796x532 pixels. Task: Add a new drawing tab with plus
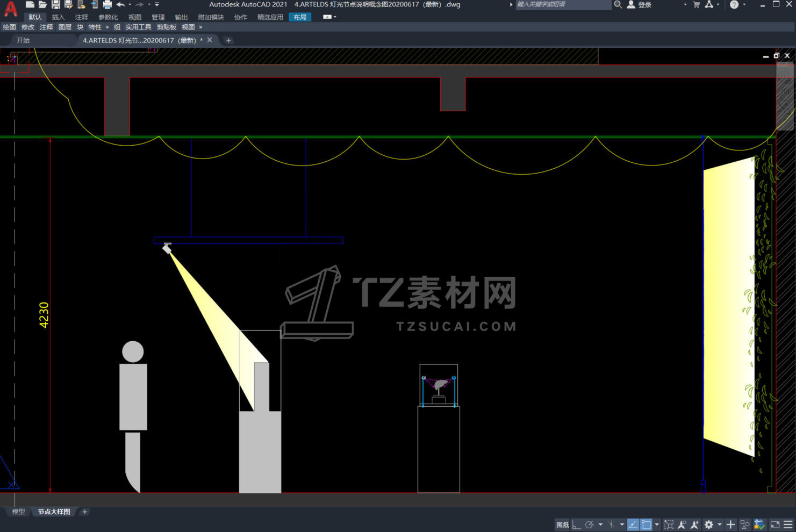228,40
